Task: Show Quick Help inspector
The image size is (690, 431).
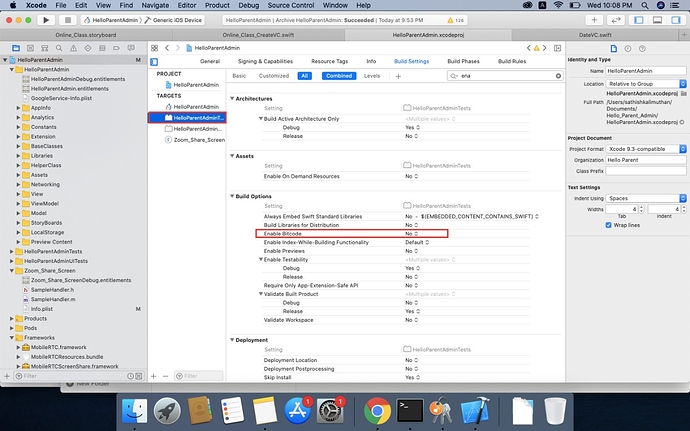Action: 642,48
